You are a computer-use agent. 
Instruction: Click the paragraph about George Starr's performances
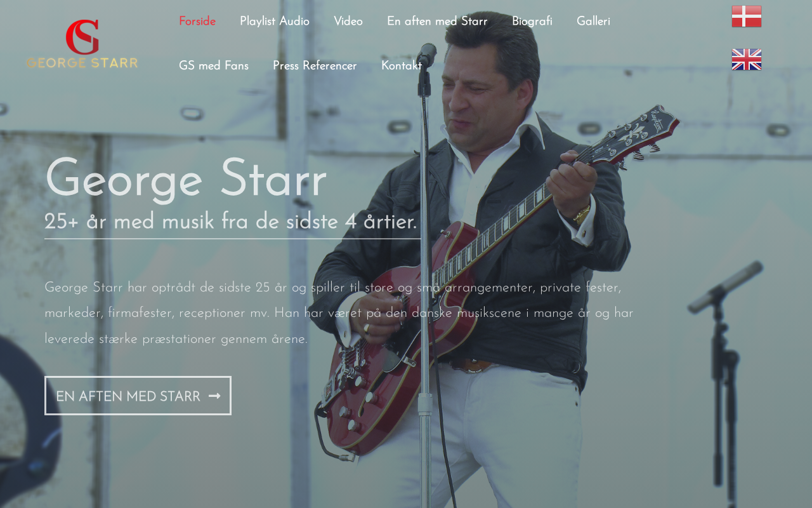pyautogui.click(x=339, y=313)
